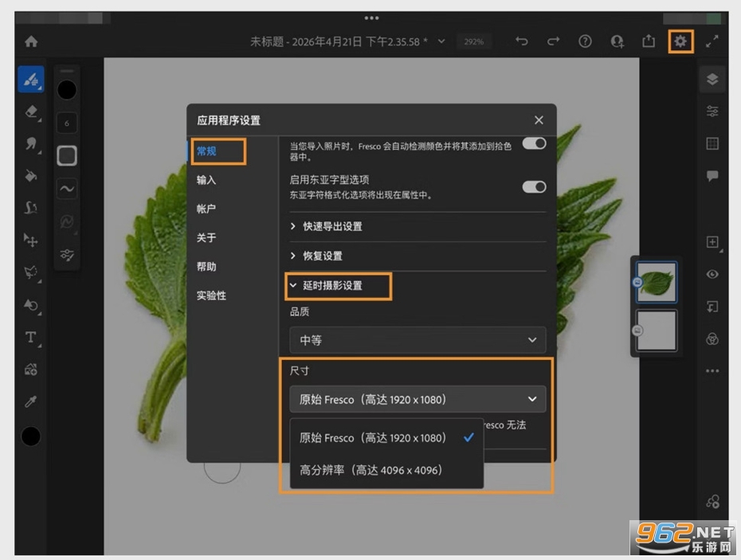Select the Smudge tool
741x560 pixels.
pos(31,143)
